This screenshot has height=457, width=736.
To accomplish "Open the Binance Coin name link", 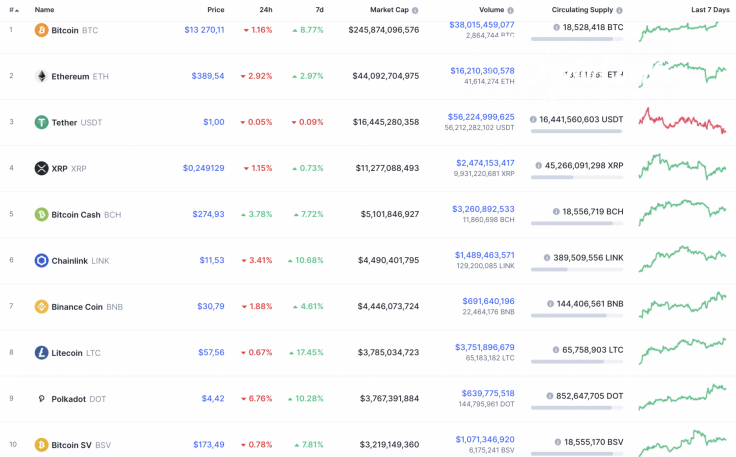I will pyautogui.click(x=77, y=307).
